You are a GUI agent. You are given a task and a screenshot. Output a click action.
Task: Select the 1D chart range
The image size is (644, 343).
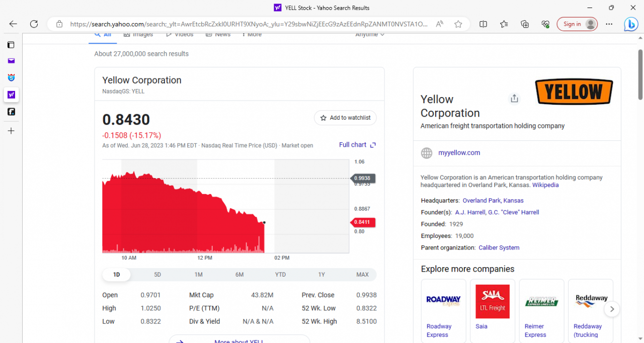(x=116, y=275)
